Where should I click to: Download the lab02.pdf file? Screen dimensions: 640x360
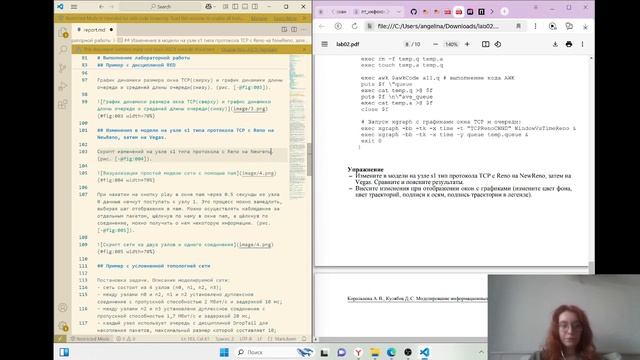[x=555, y=44]
